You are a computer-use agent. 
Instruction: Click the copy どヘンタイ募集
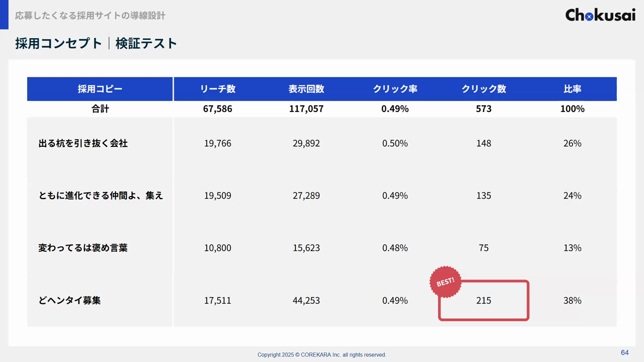pos(69,301)
